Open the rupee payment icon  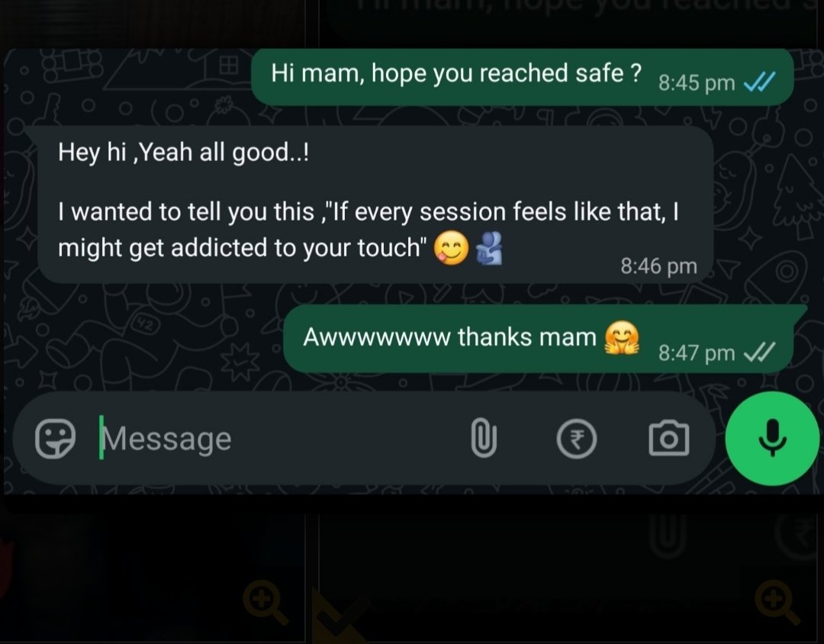click(577, 439)
